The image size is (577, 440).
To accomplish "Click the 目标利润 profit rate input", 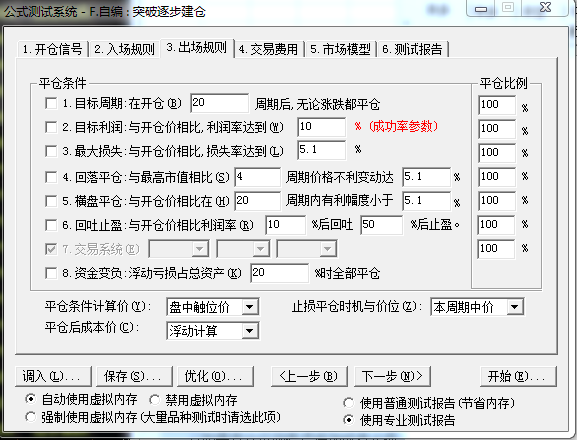I will 321,127.
